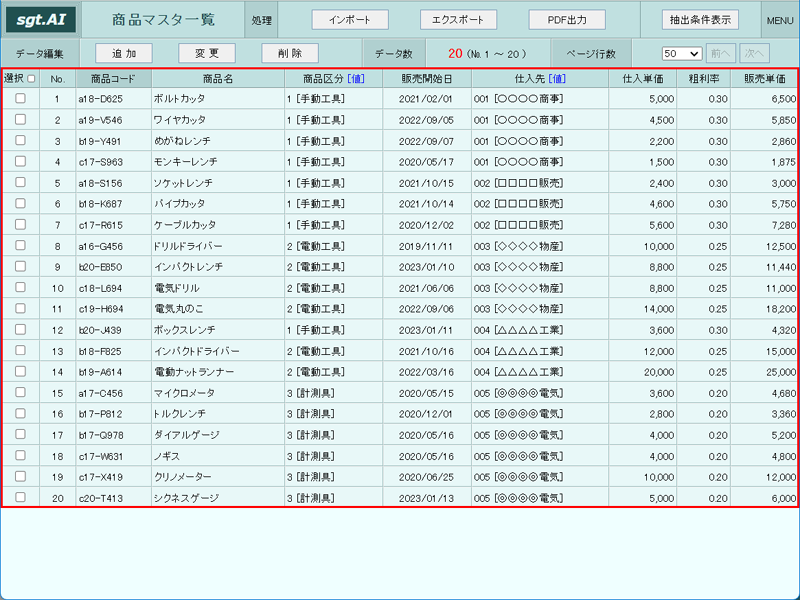The width and height of the screenshot is (800, 600).
Task: Click the [値] link beside 仕入先
Action: click(x=557, y=79)
